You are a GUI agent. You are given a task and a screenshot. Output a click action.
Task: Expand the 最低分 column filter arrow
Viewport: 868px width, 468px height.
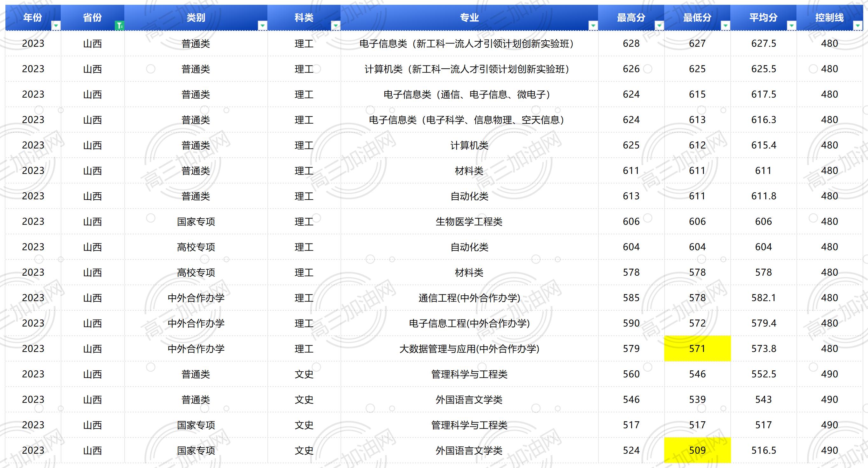pyautogui.click(x=725, y=26)
